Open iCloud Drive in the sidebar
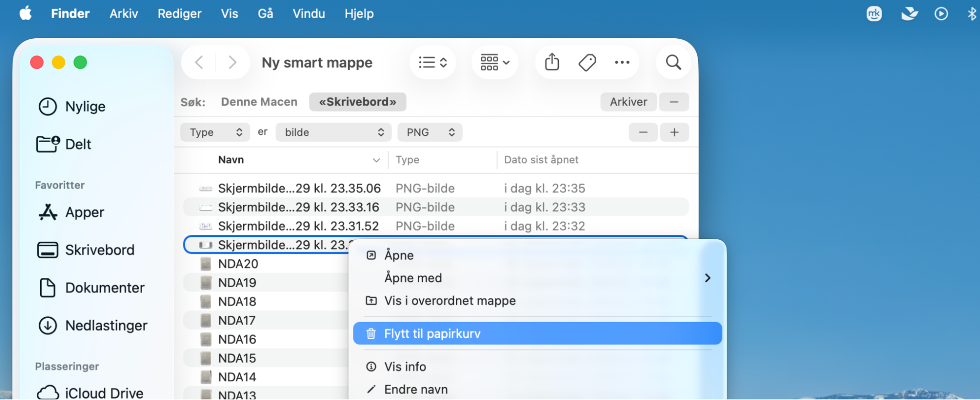The width and height of the screenshot is (980, 400). coord(90,393)
